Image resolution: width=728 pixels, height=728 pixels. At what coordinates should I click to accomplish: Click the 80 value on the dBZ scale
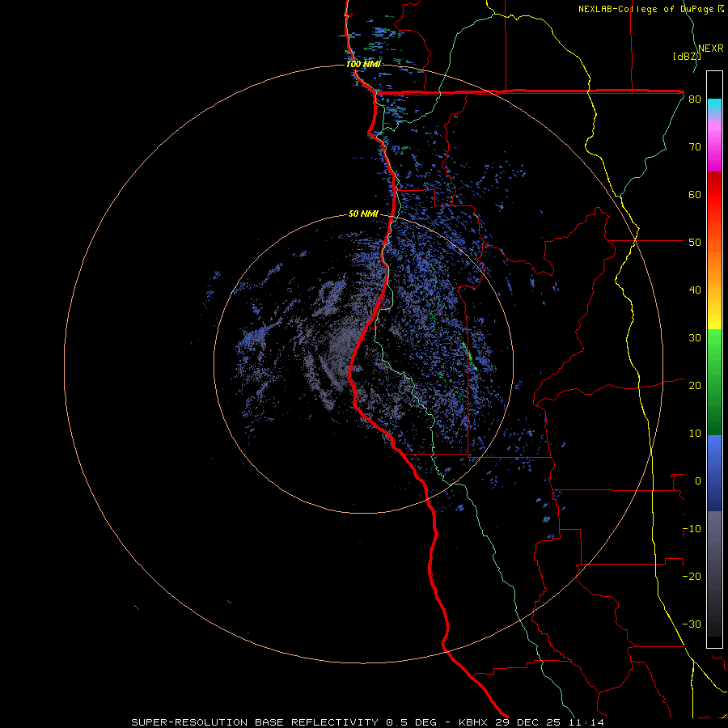[x=695, y=99]
